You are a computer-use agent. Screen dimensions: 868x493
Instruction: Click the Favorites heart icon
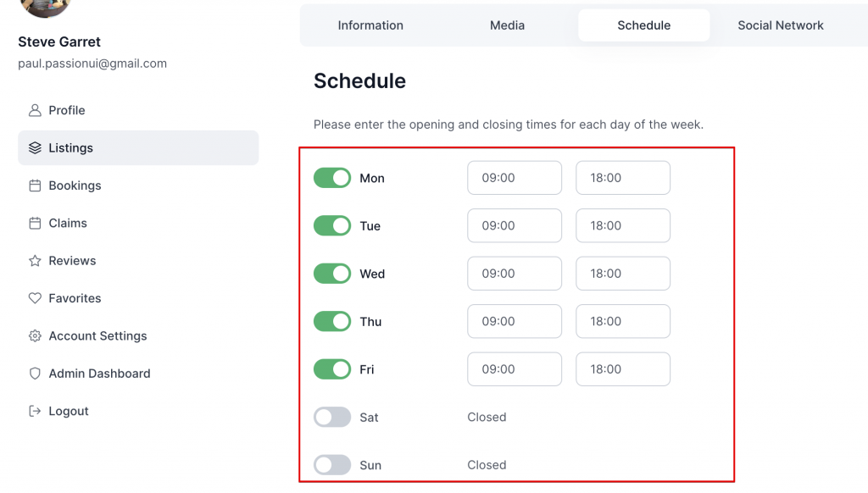[x=35, y=298]
